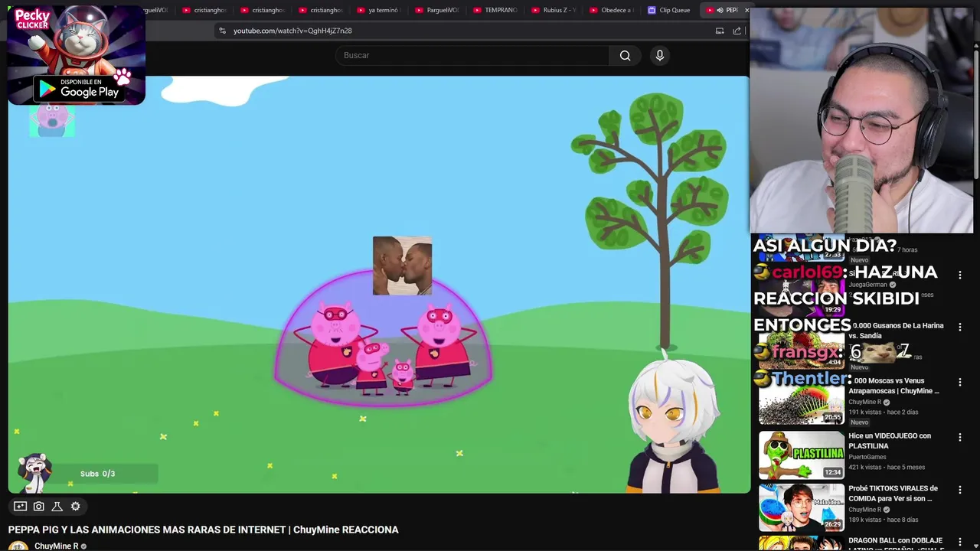Screen dimensions: 980x551
Task: Click the sparkle screen icon below the video
Action: pyautogui.click(x=20, y=506)
